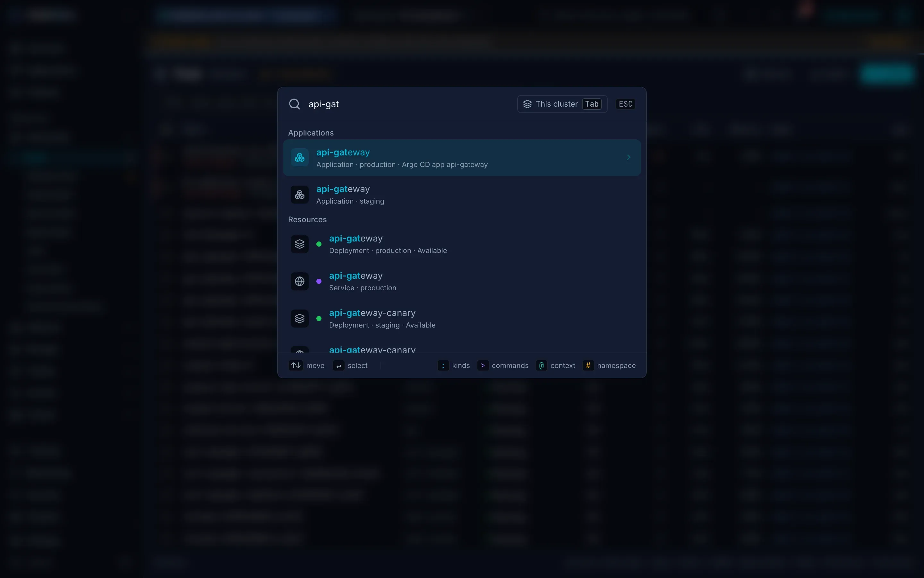Viewport: 924px width, 578px height.
Task: Click the @ context shortcut key
Action: (x=542, y=365)
